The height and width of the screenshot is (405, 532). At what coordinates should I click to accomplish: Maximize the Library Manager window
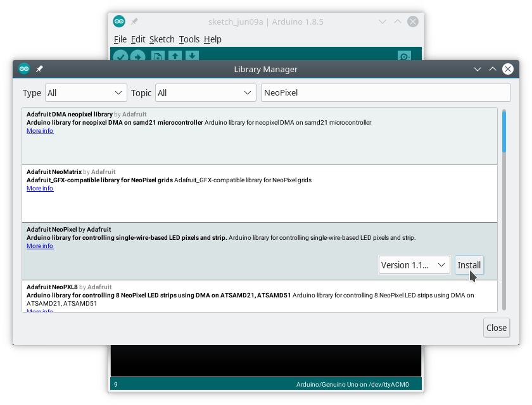click(493, 69)
